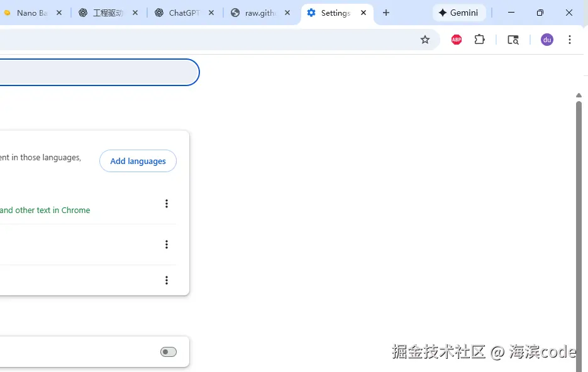
Task: Open more actions for the third language
Action: click(x=167, y=280)
